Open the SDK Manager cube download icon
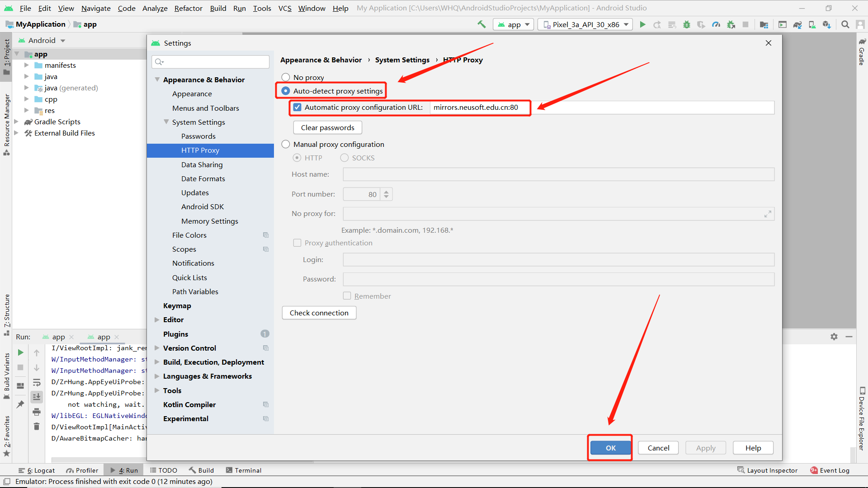 [826, 24]
